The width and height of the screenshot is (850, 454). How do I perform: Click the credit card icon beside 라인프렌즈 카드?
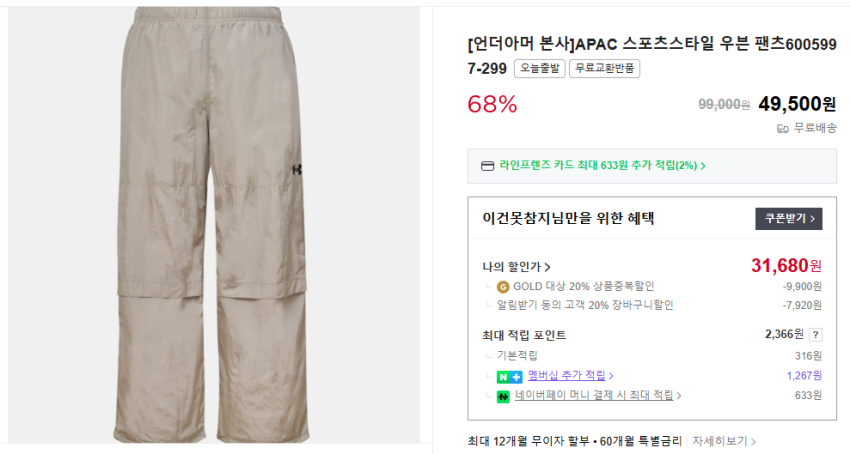tap(488, 166)
